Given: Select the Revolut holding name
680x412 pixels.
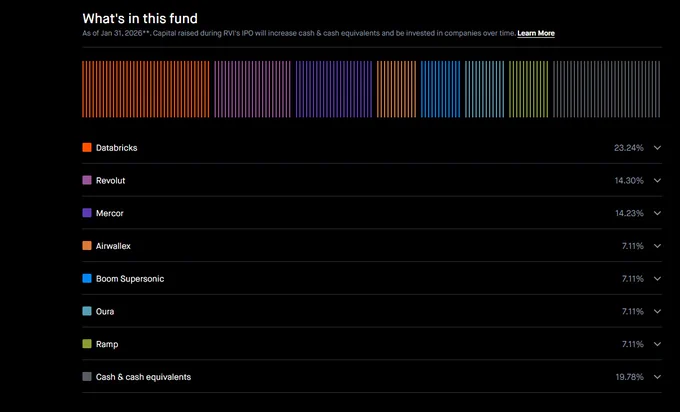Looking at the screenshot, I should 111,180.
